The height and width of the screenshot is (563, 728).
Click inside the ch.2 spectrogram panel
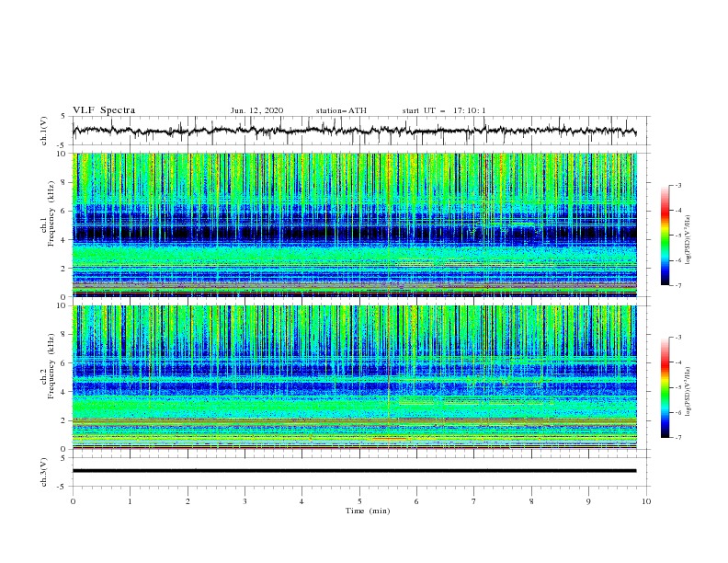355,377
